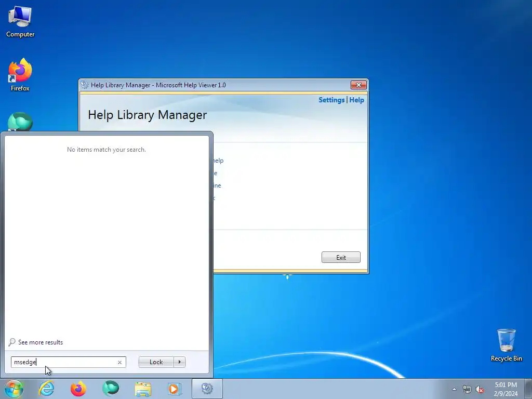Open the green-blue sphere app on taskbar
This screenshot has height=399, width=532.
111,389
